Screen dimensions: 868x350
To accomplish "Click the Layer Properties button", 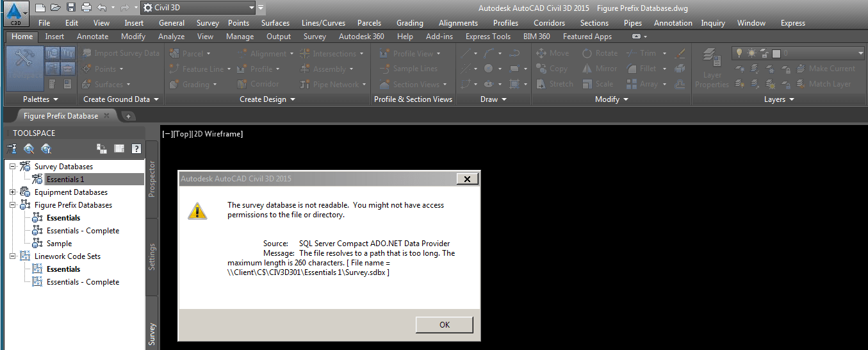I will [712, 69].
